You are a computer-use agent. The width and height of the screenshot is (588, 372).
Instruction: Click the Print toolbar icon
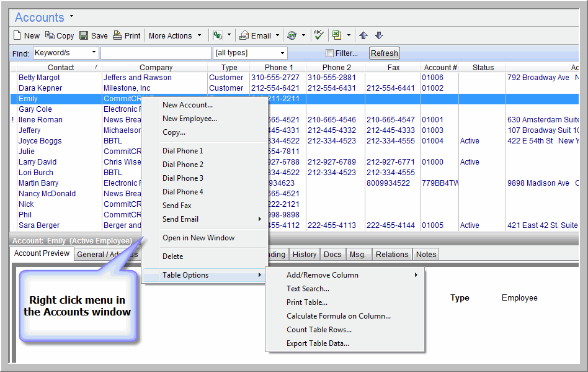117,36
